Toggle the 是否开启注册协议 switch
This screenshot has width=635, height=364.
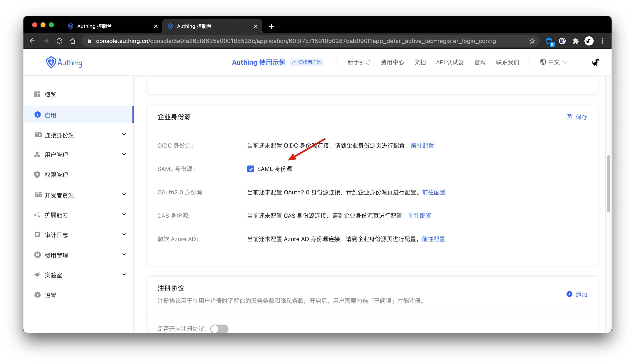[219, 329]
